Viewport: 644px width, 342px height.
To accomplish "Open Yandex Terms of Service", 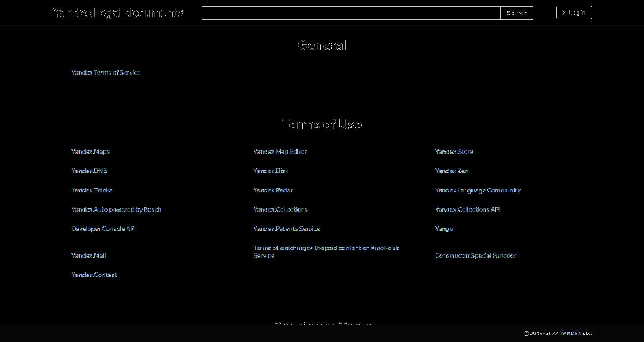I will coord(106,73).
